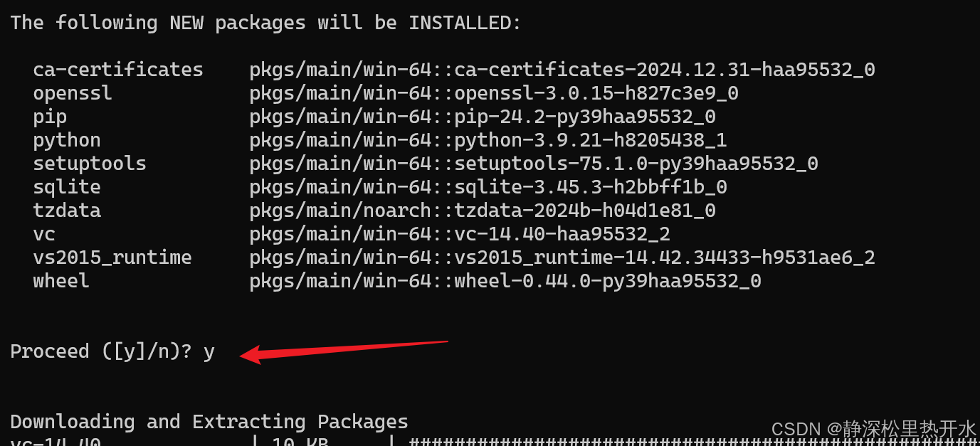Click the python package name

pyautogui.click(x=66, y=140)
